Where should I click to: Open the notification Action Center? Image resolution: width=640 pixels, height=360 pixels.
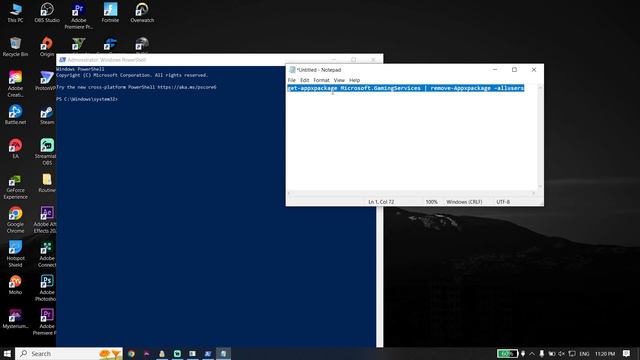627,353
